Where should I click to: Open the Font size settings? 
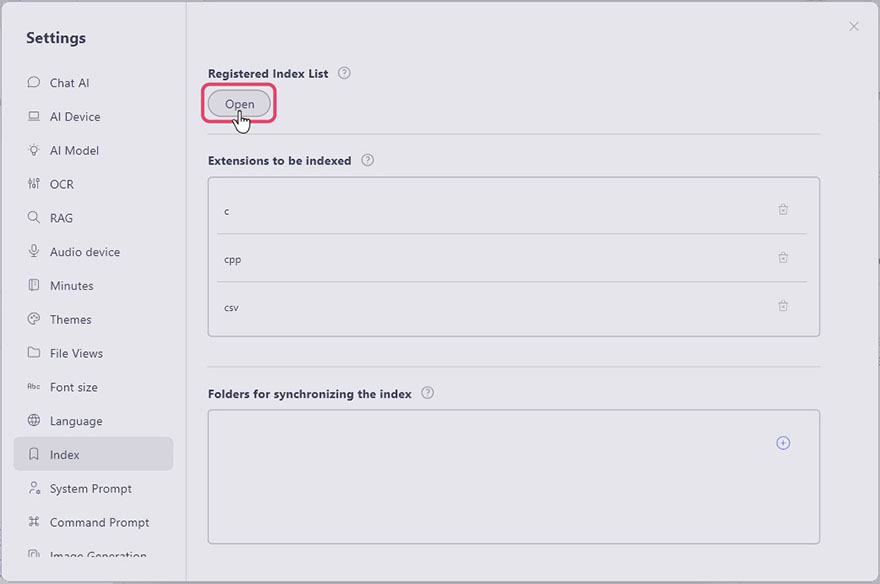(x=73, y=387)
